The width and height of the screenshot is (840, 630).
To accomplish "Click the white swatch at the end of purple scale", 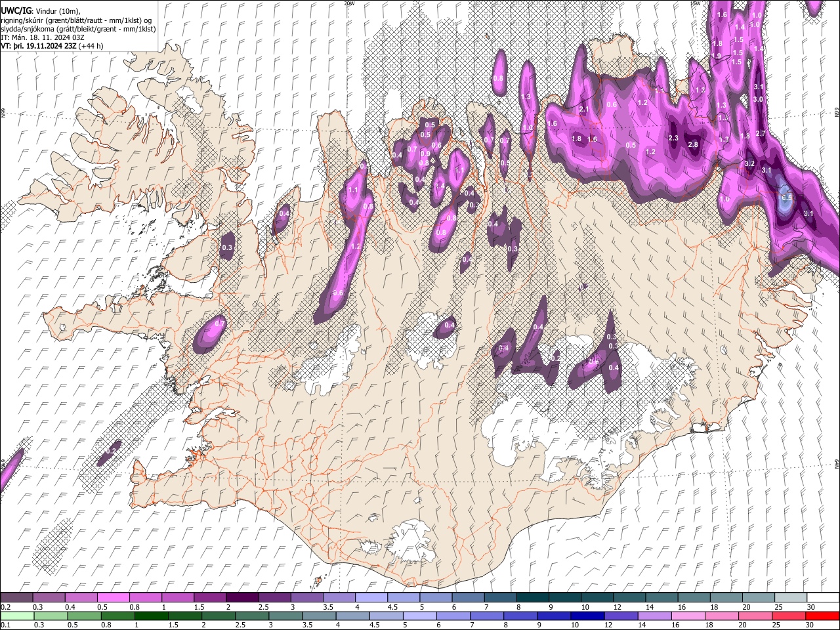I will (822, 598).
